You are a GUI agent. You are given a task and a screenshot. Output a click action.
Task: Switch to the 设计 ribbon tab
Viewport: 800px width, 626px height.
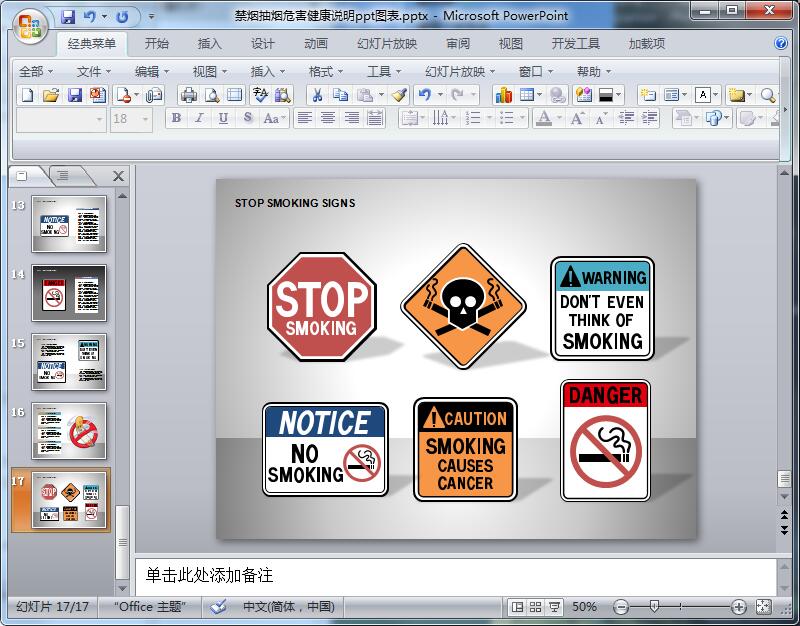tap(263, 44)
